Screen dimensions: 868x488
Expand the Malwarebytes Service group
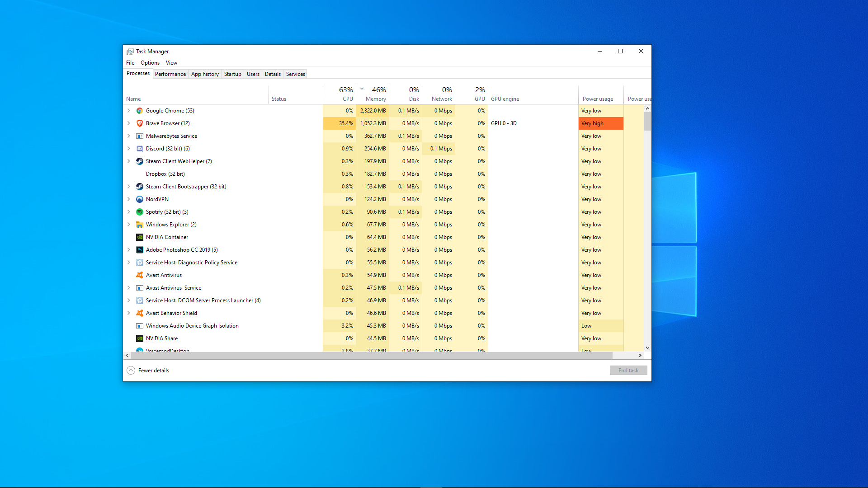[129, 136]
